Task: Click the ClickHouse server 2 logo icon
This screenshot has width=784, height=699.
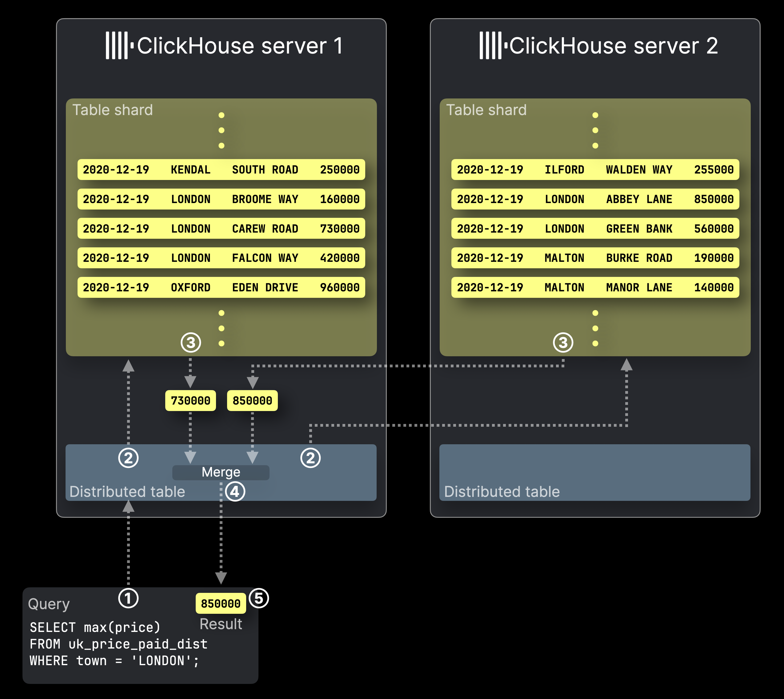Action: point(493,46)
